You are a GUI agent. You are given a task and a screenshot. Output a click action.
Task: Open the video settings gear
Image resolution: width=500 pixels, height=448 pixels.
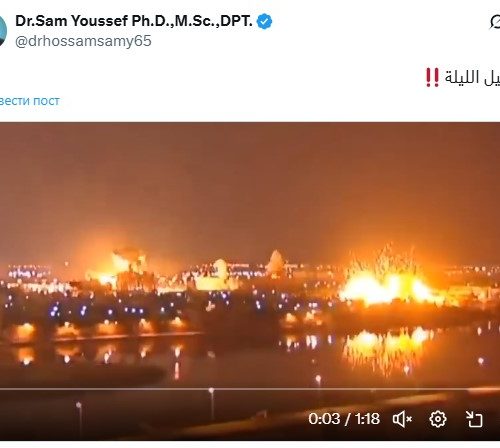pos(438,419)
